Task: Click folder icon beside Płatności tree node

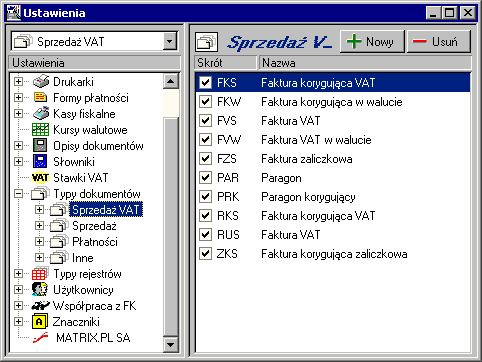Action: [59, 241]
